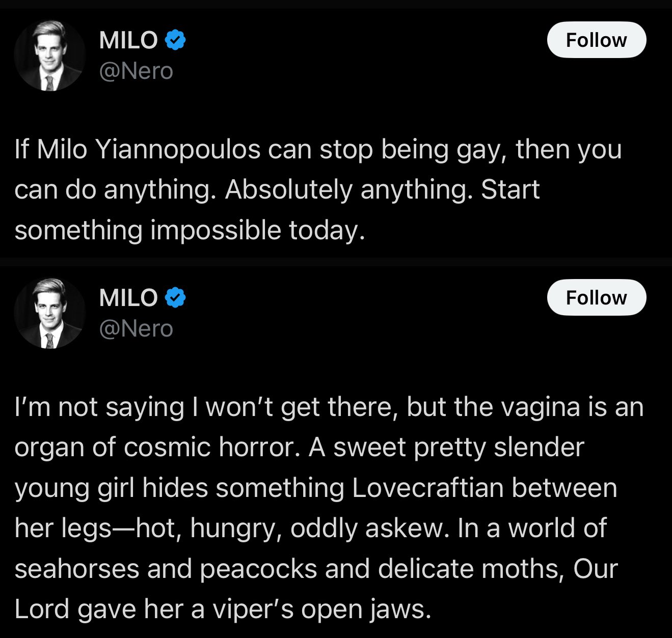The image size is (672, 638).
Task: Click the verified badge in the top tweet
Action: [175, 40]
